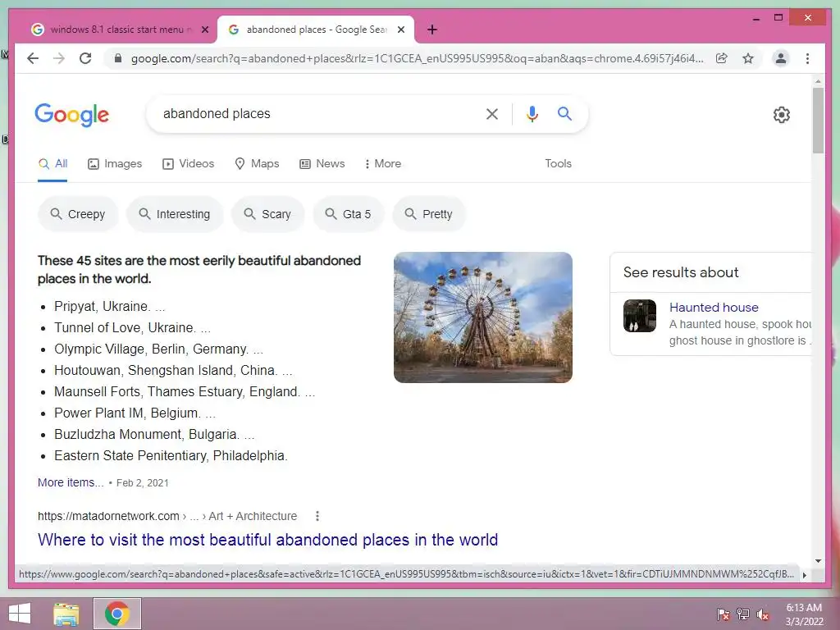Screen dimensions: 840x630
Task: Click 'Eastern State Penitentiary, Philadelphia' item
Action: 171,456
